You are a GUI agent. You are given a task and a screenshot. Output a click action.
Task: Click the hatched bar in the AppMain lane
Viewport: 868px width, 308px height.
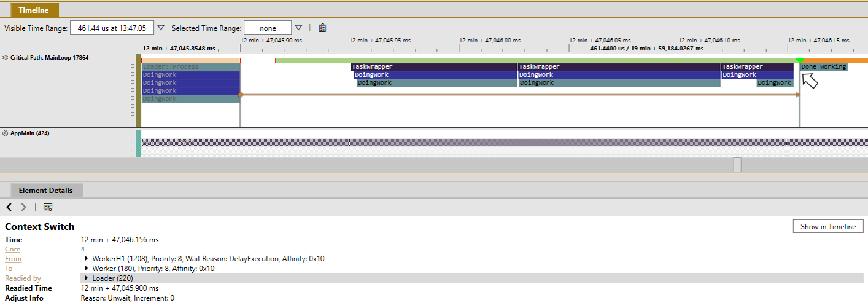505,142
